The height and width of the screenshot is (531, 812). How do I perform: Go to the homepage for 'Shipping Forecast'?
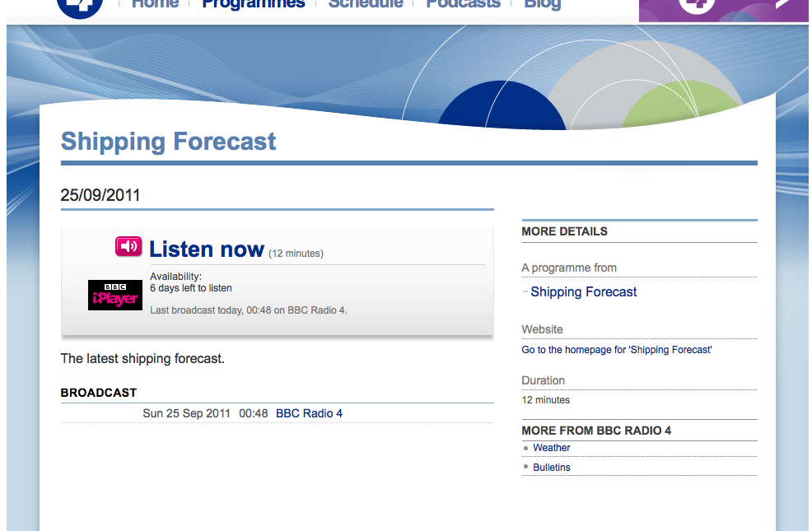pyautogui.click(x=616, y=350)
